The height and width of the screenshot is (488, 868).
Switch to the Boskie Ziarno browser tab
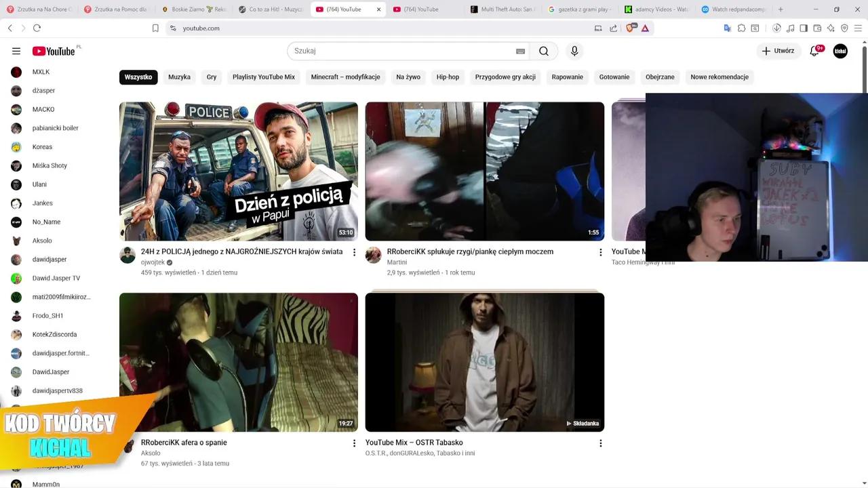pos(194,9)
